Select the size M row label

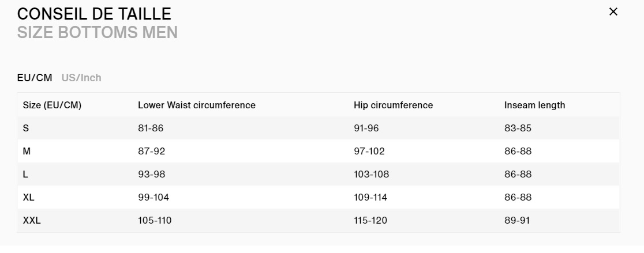[27, 151]
